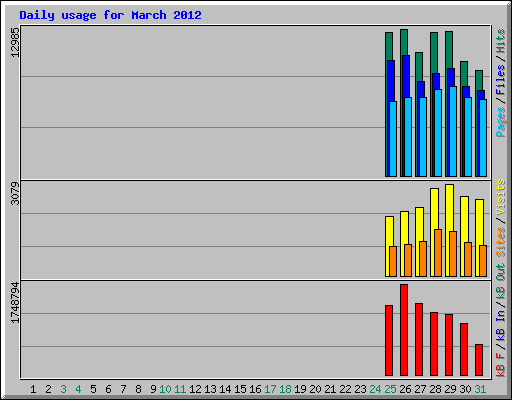Click the red 'kB F' legend label
This screenshot has width=512, height=400.
(500, 365)
